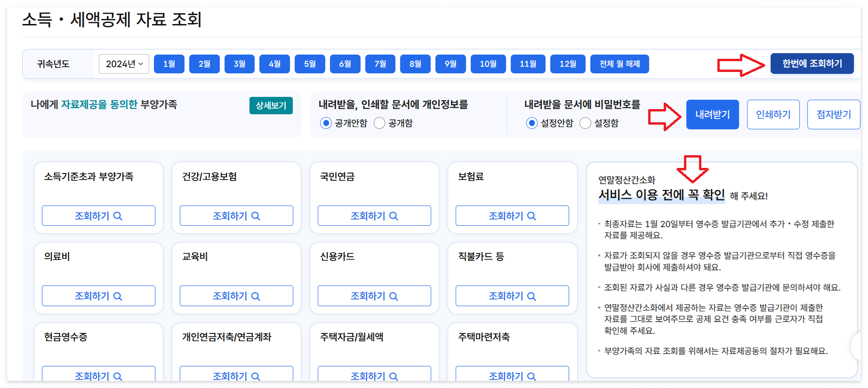Toggle the 9월 month button
The height and width of the screenshot is (388, 868).
click(450, 64)
